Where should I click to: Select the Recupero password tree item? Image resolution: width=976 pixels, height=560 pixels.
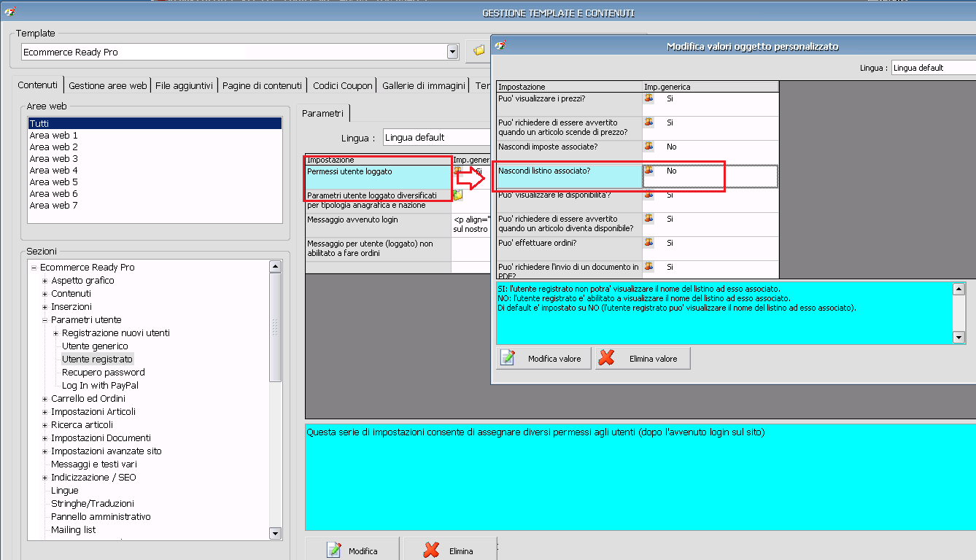pos(104,373)
